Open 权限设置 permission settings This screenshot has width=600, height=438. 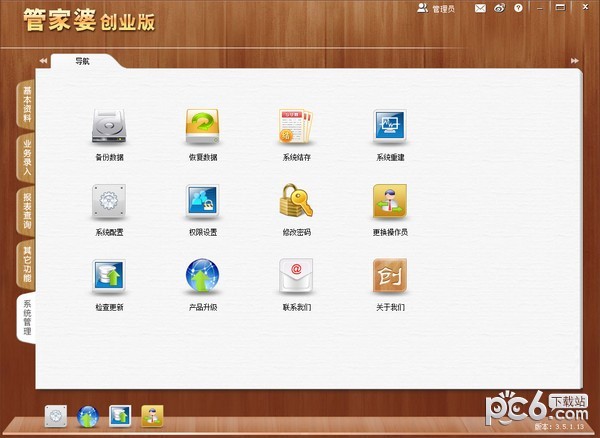202,202
